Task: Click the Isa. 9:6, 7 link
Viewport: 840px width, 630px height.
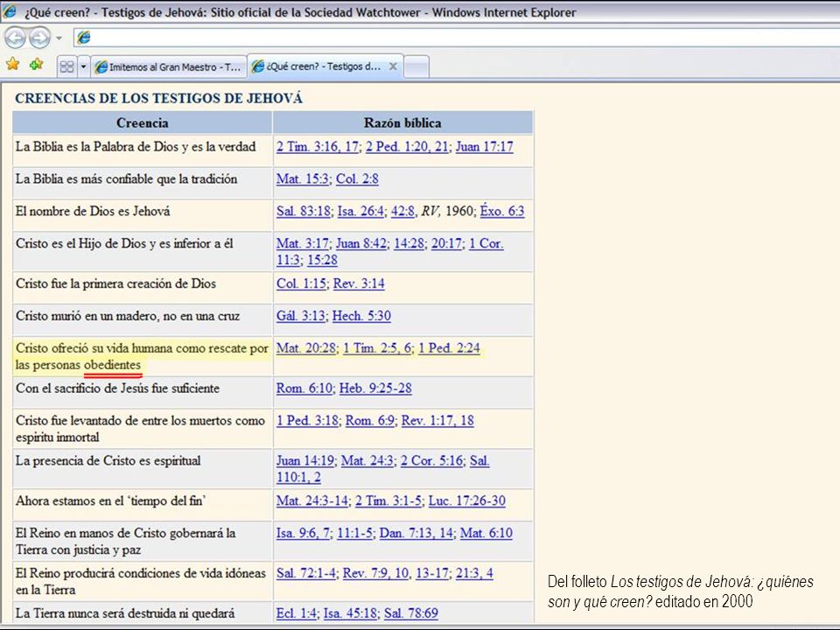Action: click(x=304, y=533)
